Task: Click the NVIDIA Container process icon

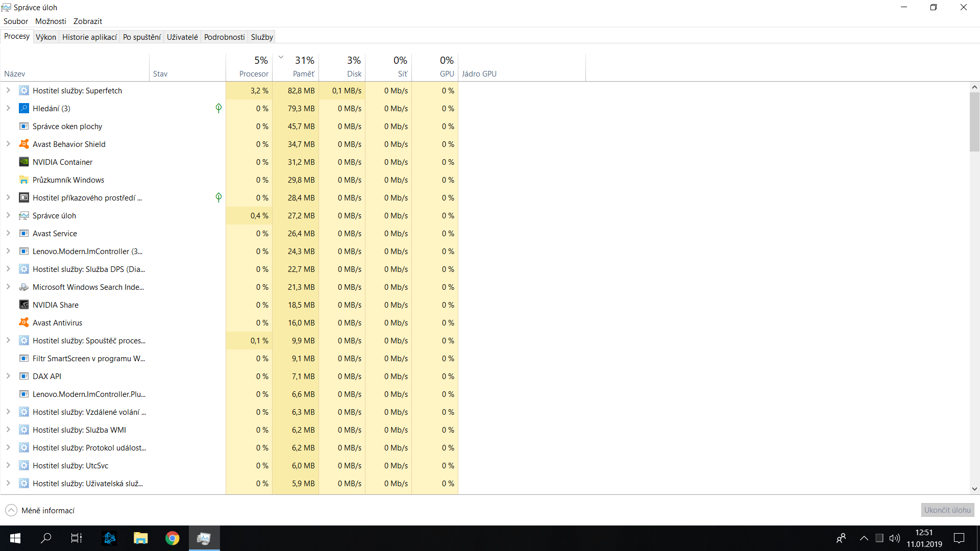Action: [x=23, y=162]
